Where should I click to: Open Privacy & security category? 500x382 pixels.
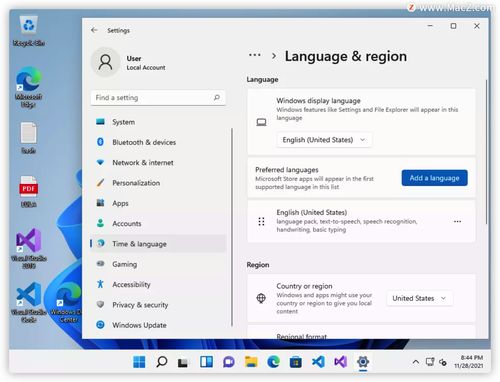159,305
